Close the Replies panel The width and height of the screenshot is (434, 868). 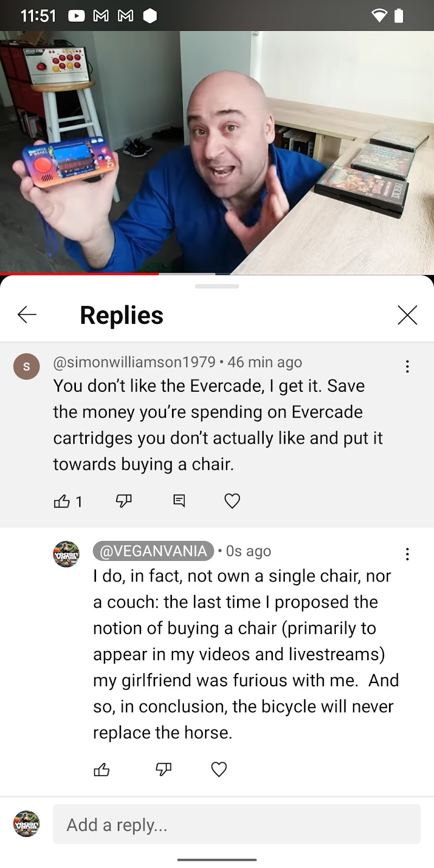pos(407,315)
